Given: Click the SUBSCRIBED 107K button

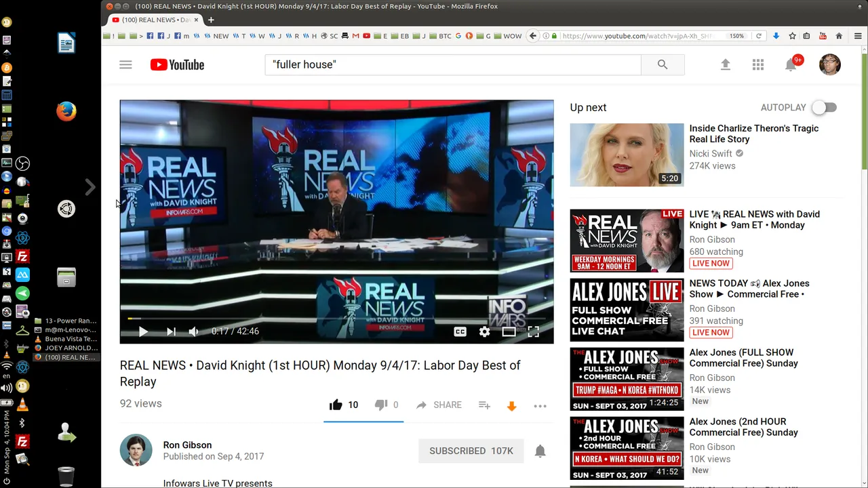Looking at the screenshot, I should coord(471,451).
